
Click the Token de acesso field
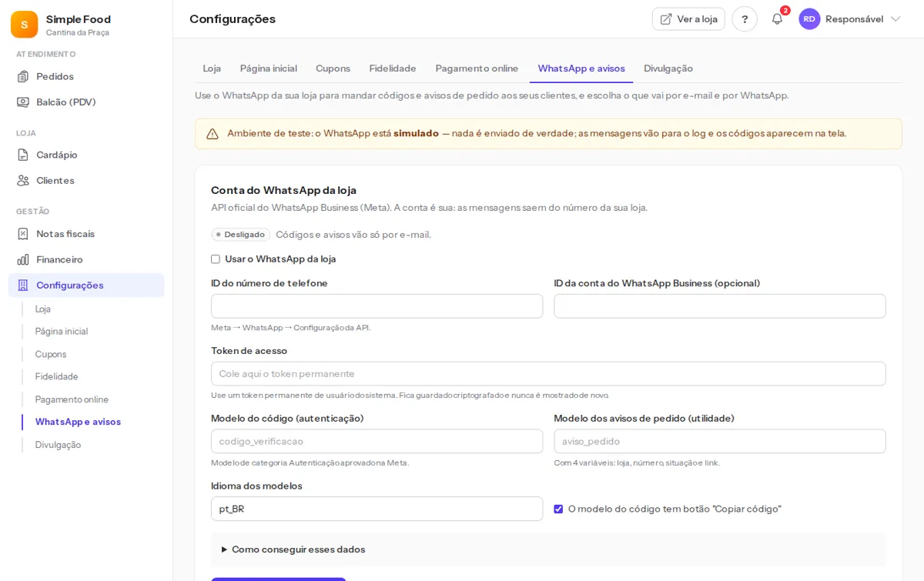tap(548, 374)
